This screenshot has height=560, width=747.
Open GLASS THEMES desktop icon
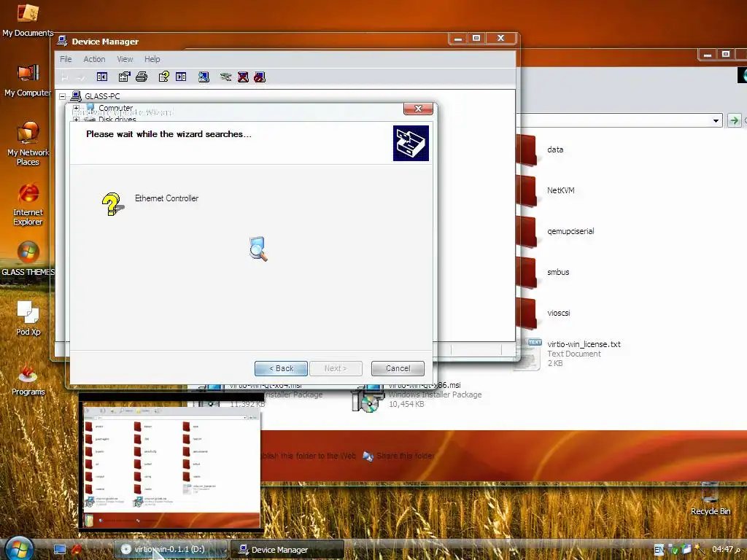(x=28, y=259)
